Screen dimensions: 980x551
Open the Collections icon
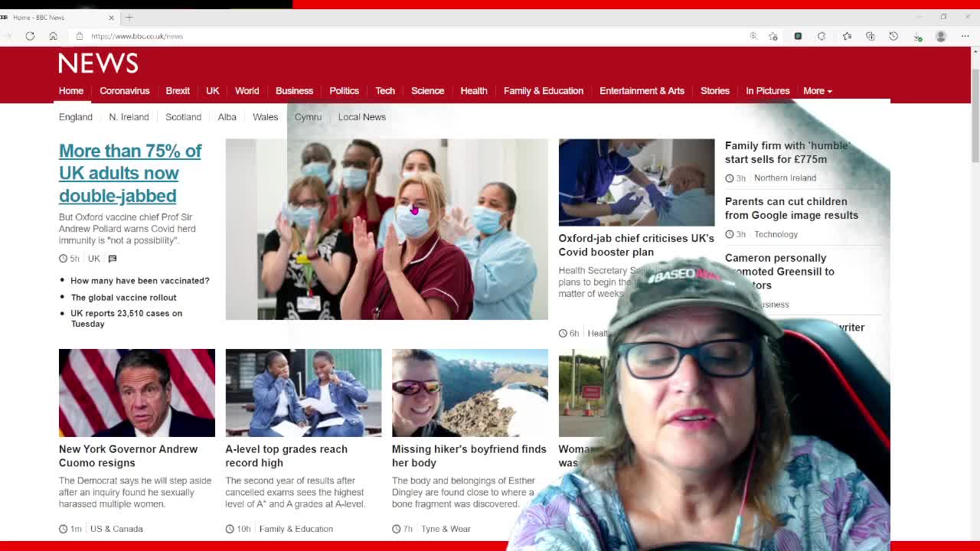coord(870,36)
